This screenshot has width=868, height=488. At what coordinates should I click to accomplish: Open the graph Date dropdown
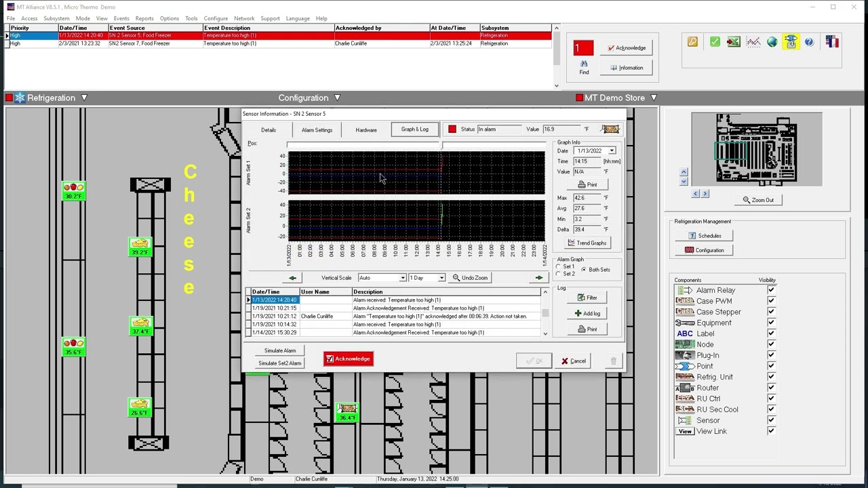(x=612, y=150)
